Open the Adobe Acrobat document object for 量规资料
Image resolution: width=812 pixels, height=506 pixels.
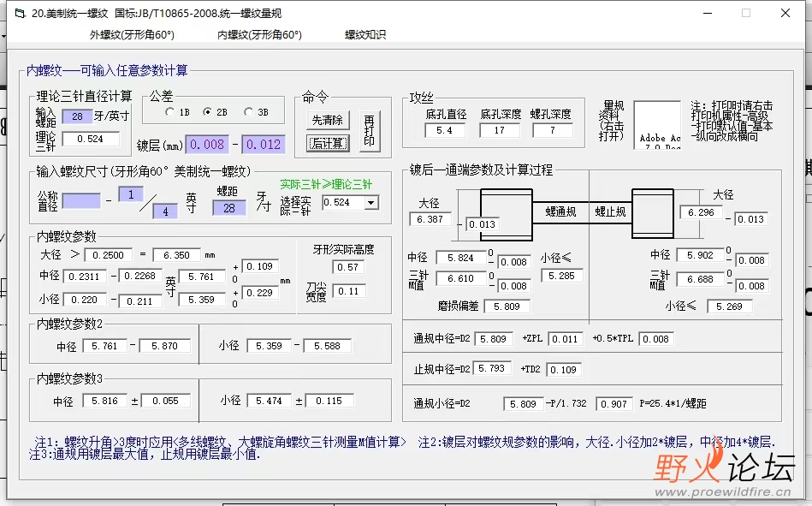(656, 126)
